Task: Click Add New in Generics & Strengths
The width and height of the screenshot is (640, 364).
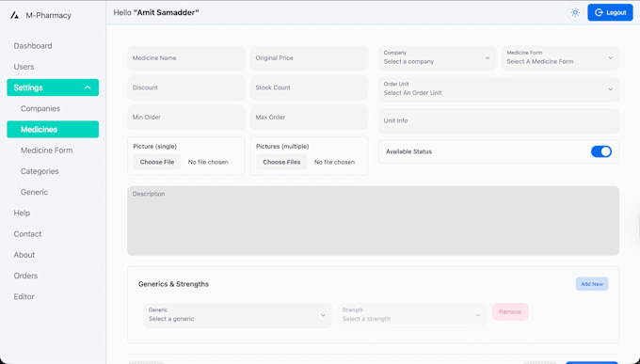Action: 592,284
